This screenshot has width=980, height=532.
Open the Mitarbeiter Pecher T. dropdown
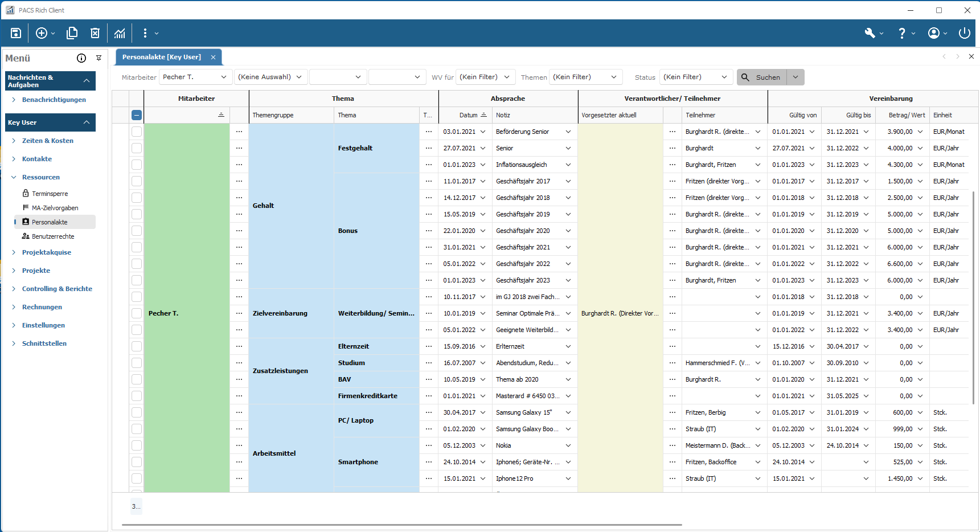195,77
